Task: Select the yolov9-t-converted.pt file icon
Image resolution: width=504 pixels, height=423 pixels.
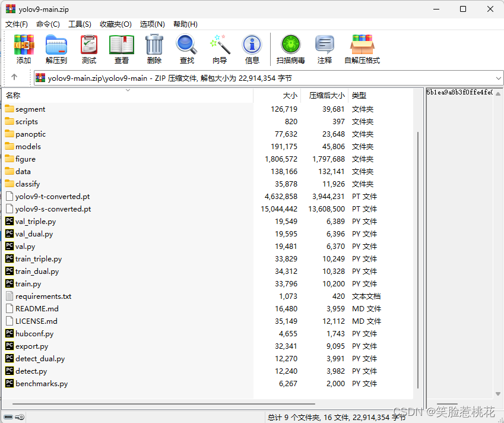Action: point(9,196)
